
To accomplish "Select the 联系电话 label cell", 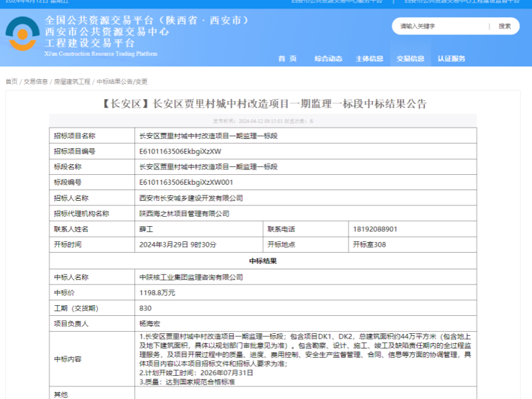I will 306,229.
